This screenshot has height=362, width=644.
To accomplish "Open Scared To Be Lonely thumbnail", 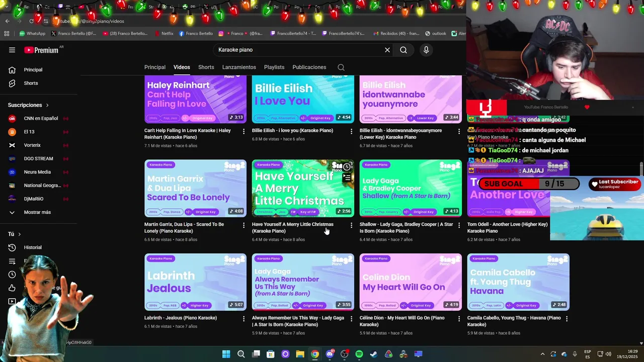I will click(x=195, y=188).
